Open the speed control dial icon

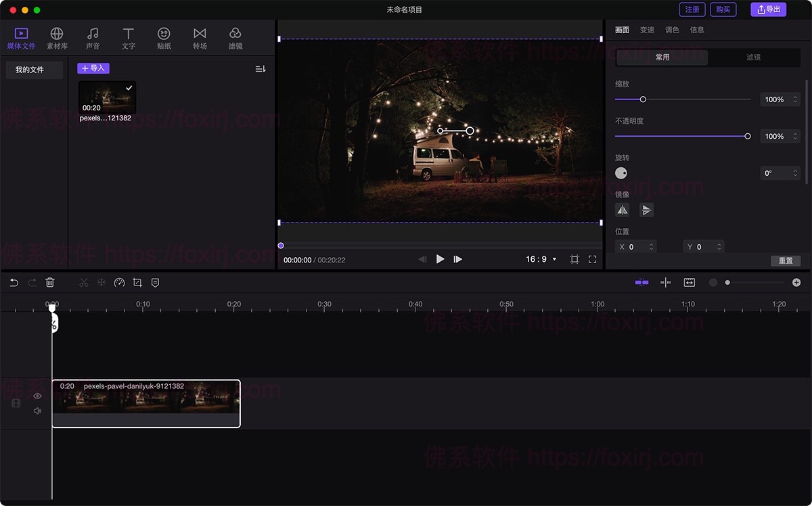[x=119, y=282]
